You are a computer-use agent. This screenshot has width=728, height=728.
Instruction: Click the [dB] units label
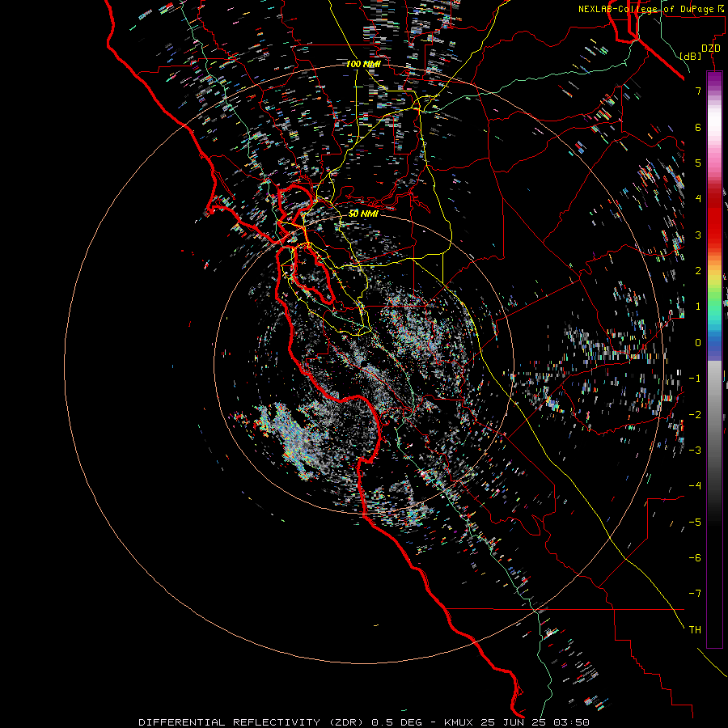coord(691,56)
